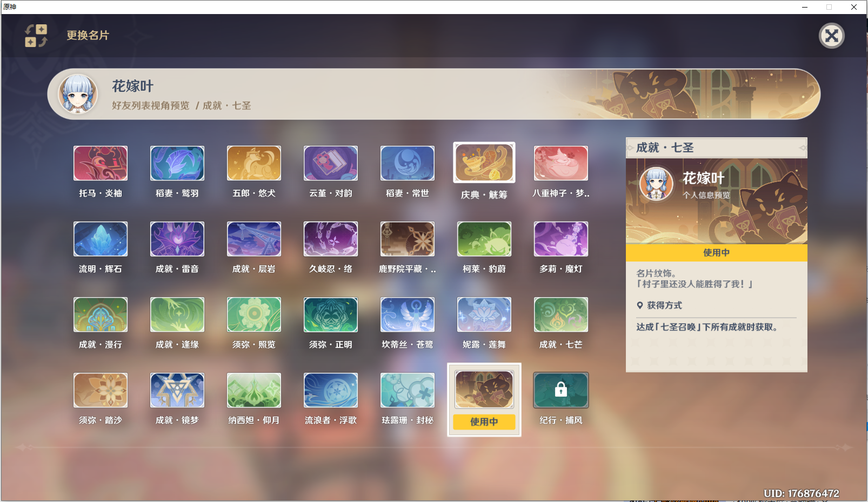Minimize the 原神 window
This screenshot has width=868, height=502.
805,7
